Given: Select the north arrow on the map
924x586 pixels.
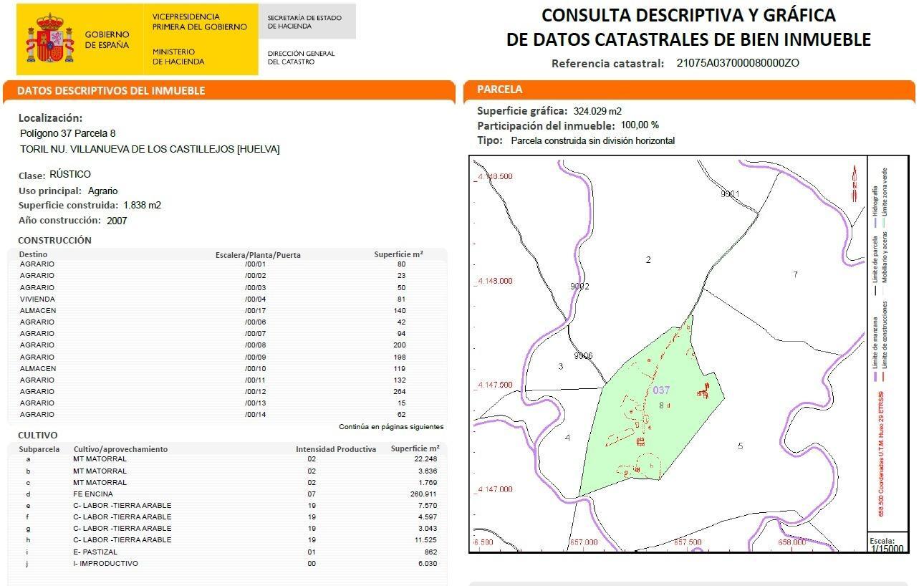Looking at the screenshot, I should click(x=854, y=183).
